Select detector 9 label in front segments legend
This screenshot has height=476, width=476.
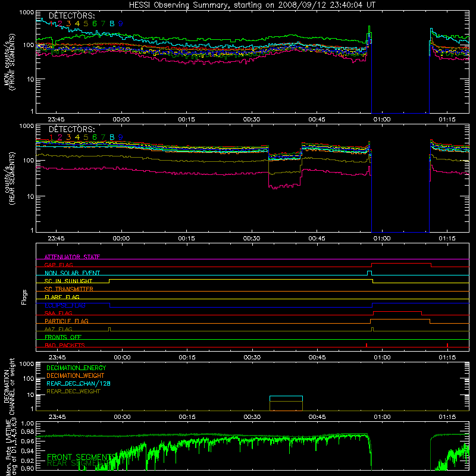point(121,24)
